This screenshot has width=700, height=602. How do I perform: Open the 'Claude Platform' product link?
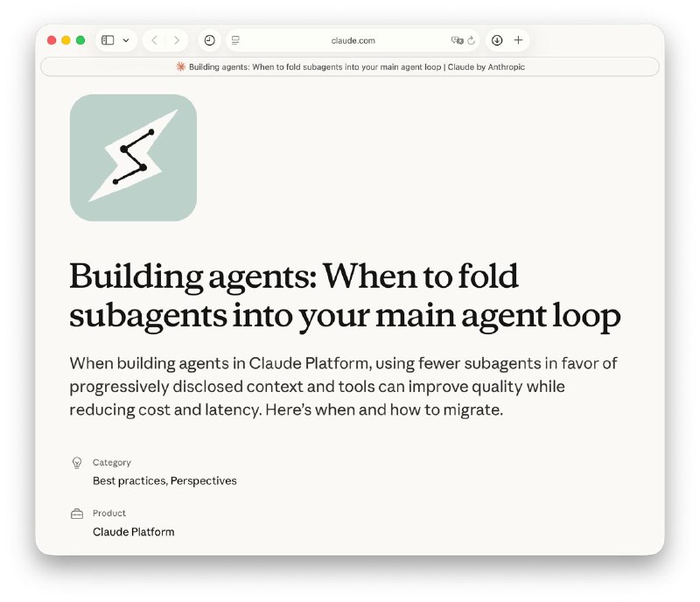(x=134, y=532)
